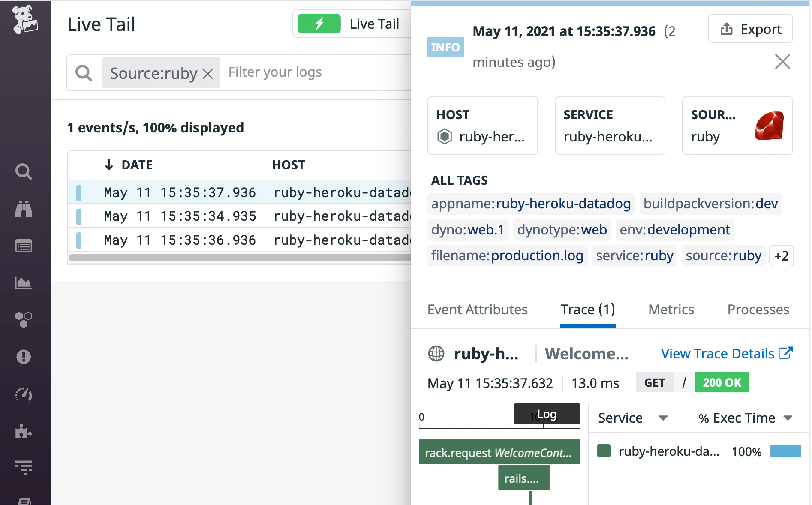This screenshot has height=505, width=812.
Task: Select the log row at 15:35:37.936
Action: 239,192
